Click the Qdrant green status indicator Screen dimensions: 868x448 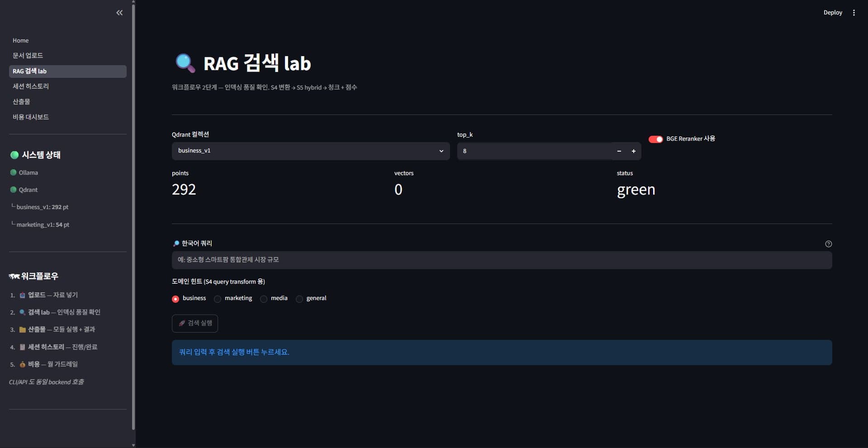13,190
